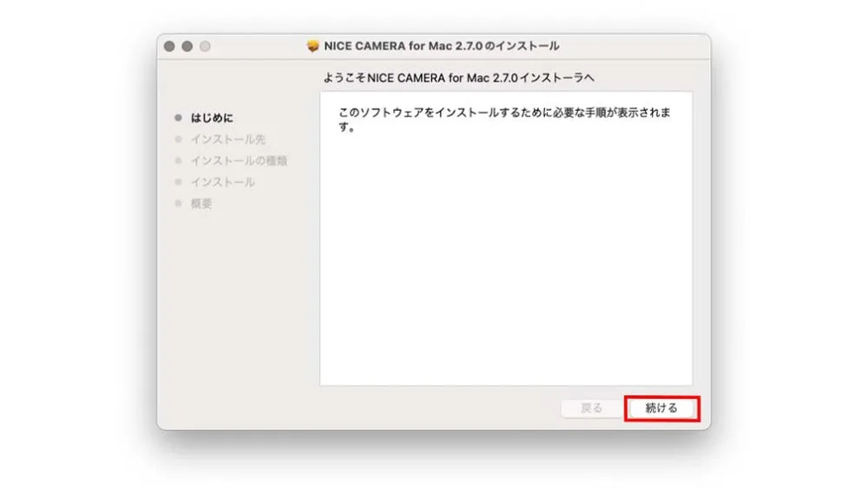This screenshot has height=496, width=868.
Task: Select the インストールの種類 step in sidebar
Action: 240,161
